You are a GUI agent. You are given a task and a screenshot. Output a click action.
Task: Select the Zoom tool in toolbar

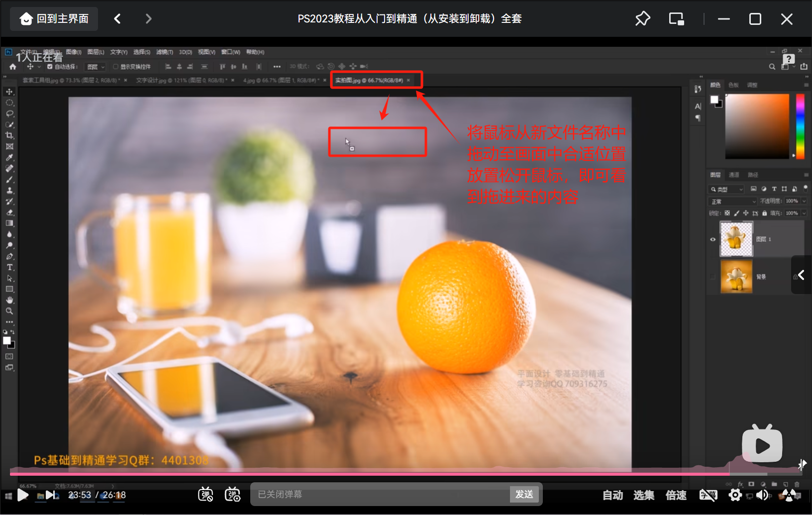[9, 311]
